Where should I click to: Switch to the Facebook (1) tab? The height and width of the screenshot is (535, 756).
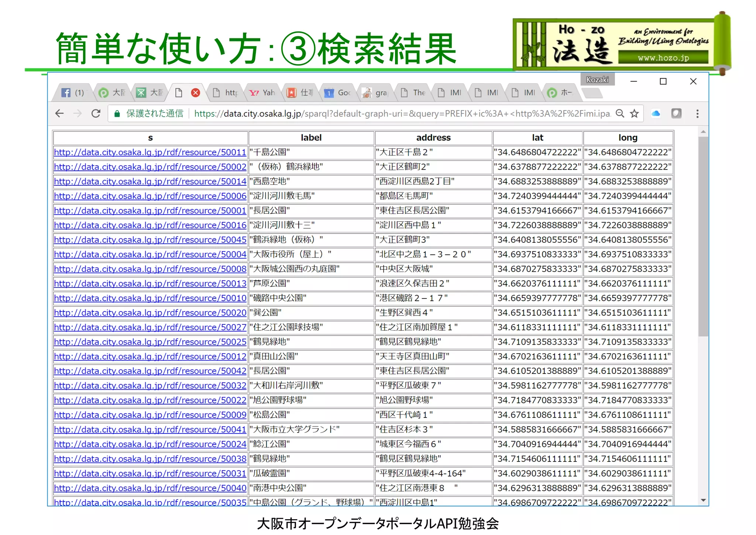(73, 93)
